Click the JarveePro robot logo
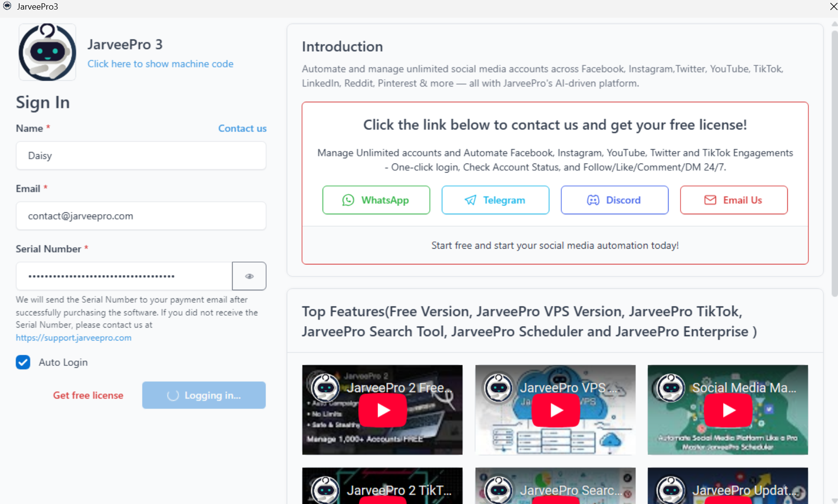838x504 pixels. (x=47, y=52)
